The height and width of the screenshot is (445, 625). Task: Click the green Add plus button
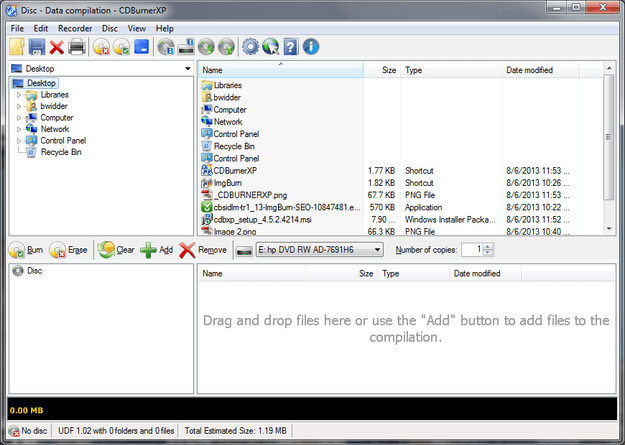(x=157, y=250)
